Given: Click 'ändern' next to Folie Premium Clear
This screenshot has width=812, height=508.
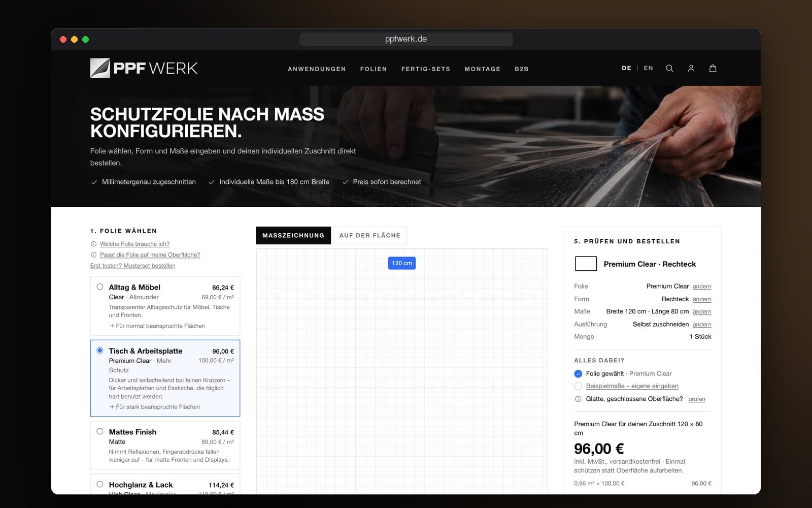Looking at the screenshot, I should tap(702, 287).
